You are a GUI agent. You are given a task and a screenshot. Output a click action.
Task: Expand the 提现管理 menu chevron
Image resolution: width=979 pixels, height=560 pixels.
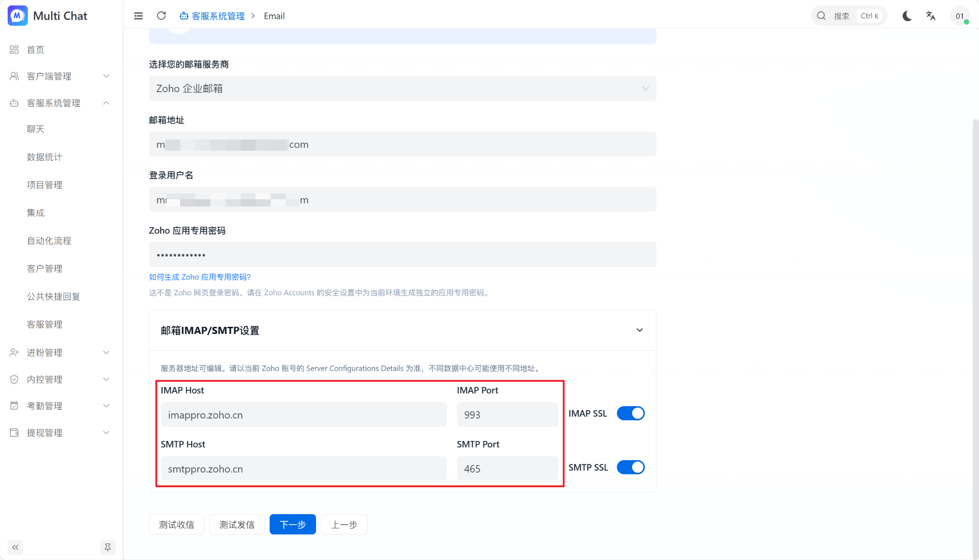[x=106, y=432]
